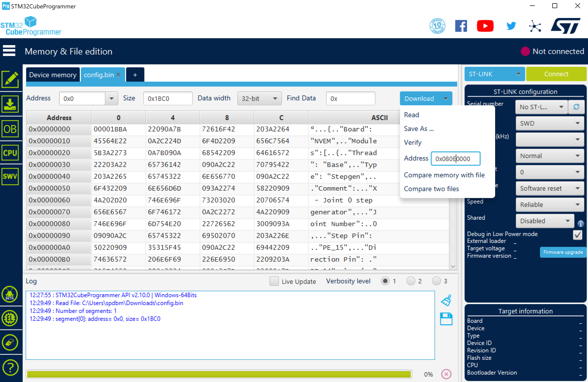
Task: Select verbosity level 3
Action: click(436, 281)
